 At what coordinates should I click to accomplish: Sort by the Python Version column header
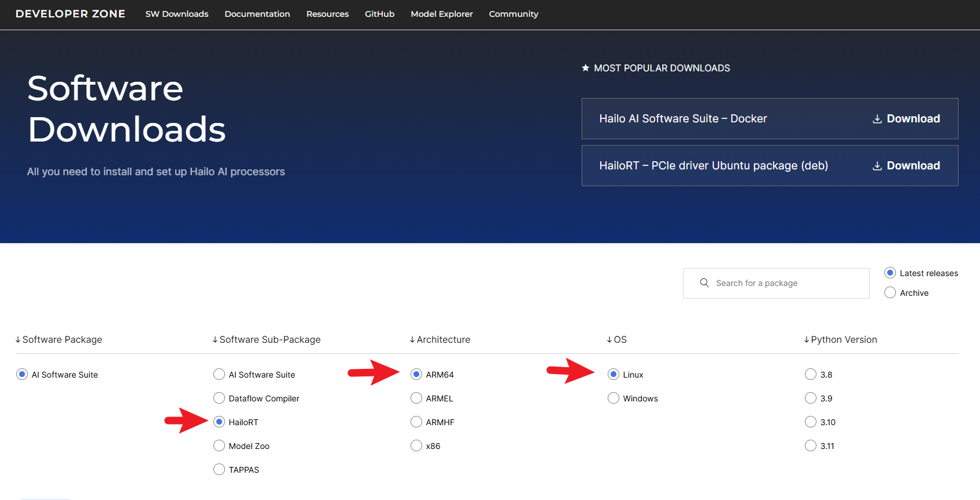pos(841,339)
